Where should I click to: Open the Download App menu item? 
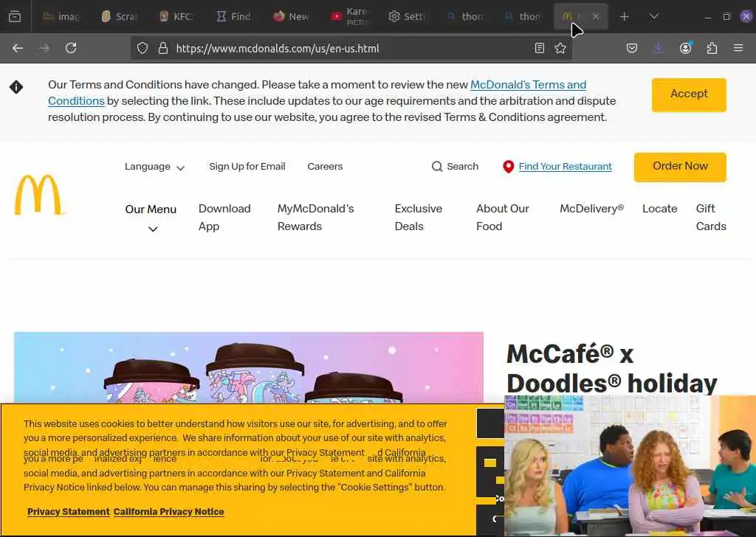click(224, 218)
